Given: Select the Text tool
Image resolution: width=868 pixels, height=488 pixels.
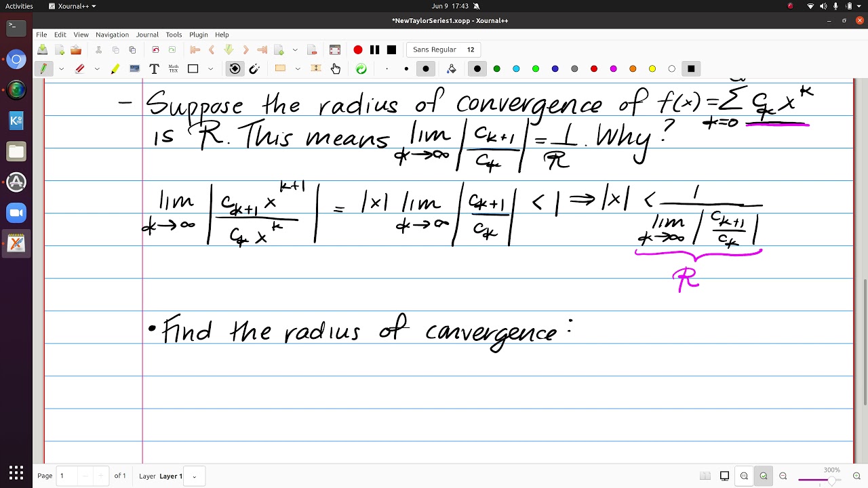Looking at the screenshot, I should tap(154, 68).
